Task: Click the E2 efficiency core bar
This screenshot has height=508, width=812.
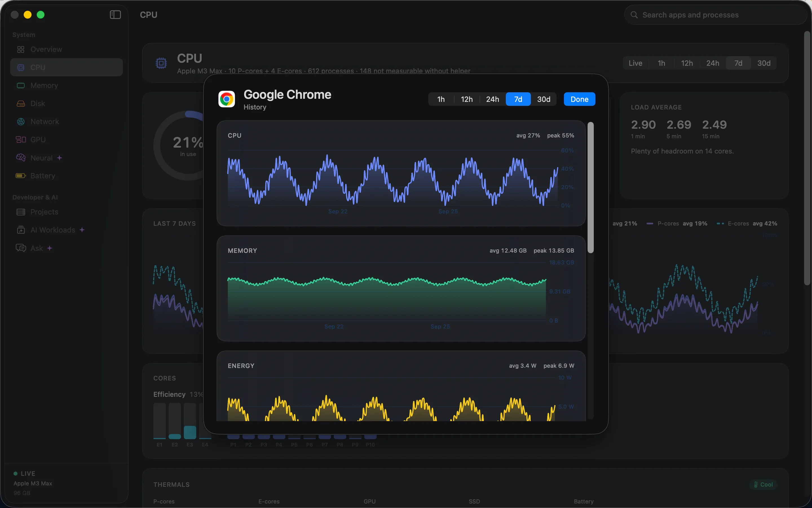Action: [175, 421]
